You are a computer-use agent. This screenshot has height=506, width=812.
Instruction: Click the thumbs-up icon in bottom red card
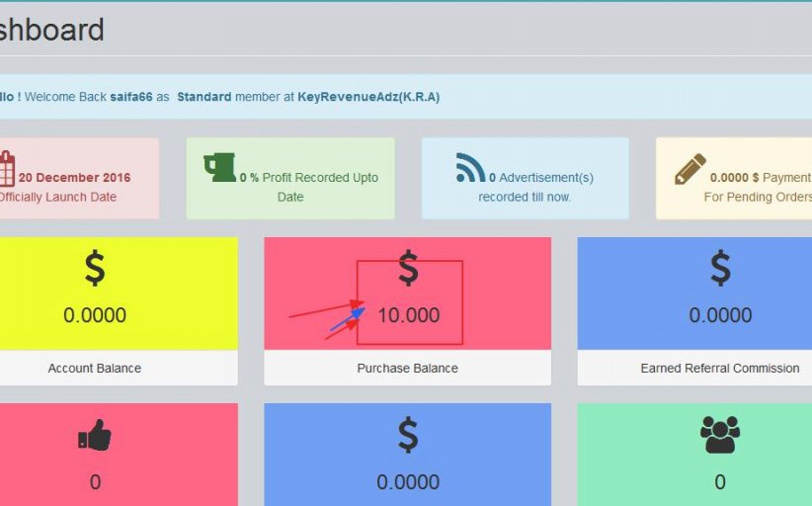tap(95, 436)
